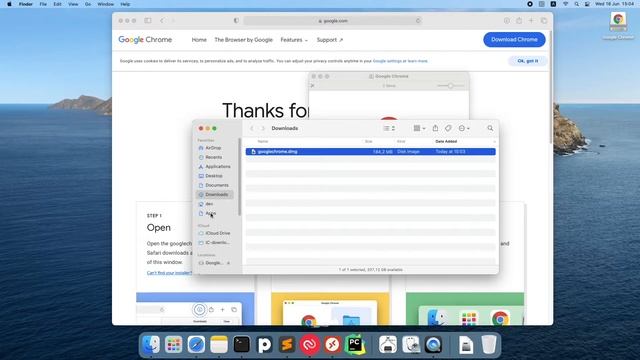The width and height of the screenshot is (640, 360).
Task: Click Safari share icon
Action: (519, 20)
